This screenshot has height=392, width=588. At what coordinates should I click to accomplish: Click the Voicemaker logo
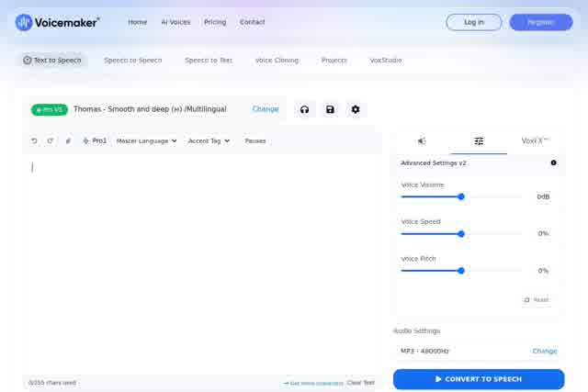57,22
